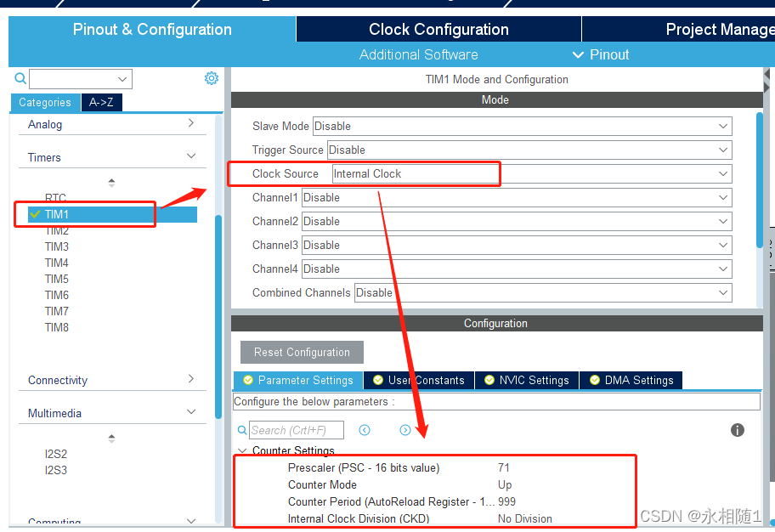Switch to Clock Configuration tab
This screenshot has height=532, width=775.
click(438, 29)
